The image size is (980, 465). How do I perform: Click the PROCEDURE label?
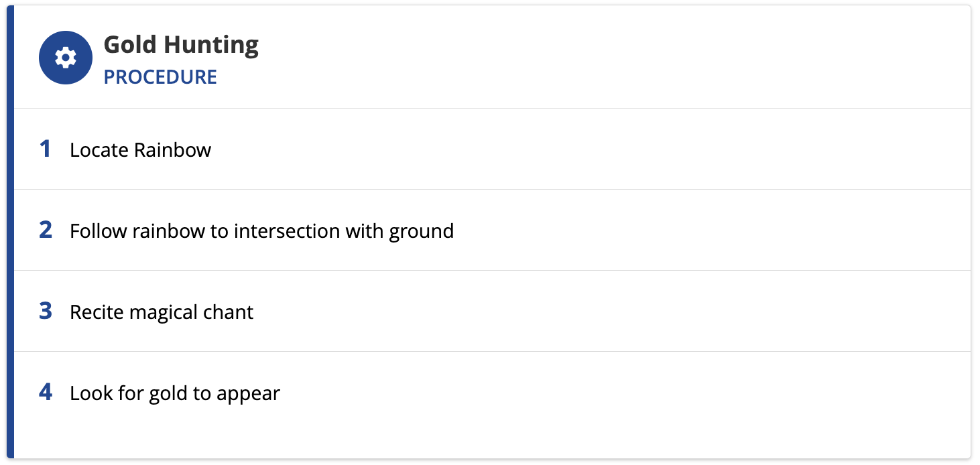[x=160, y=77]
